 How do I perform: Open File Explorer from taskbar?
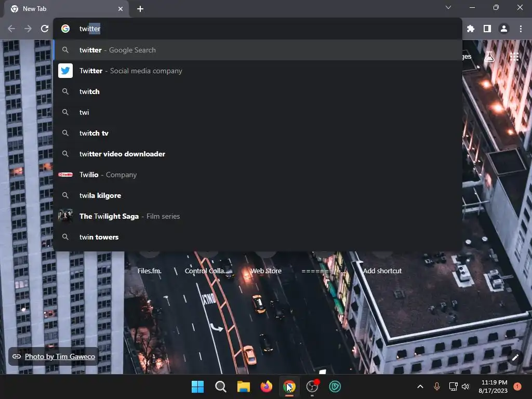pyautogui.click(x=243, y=387)
